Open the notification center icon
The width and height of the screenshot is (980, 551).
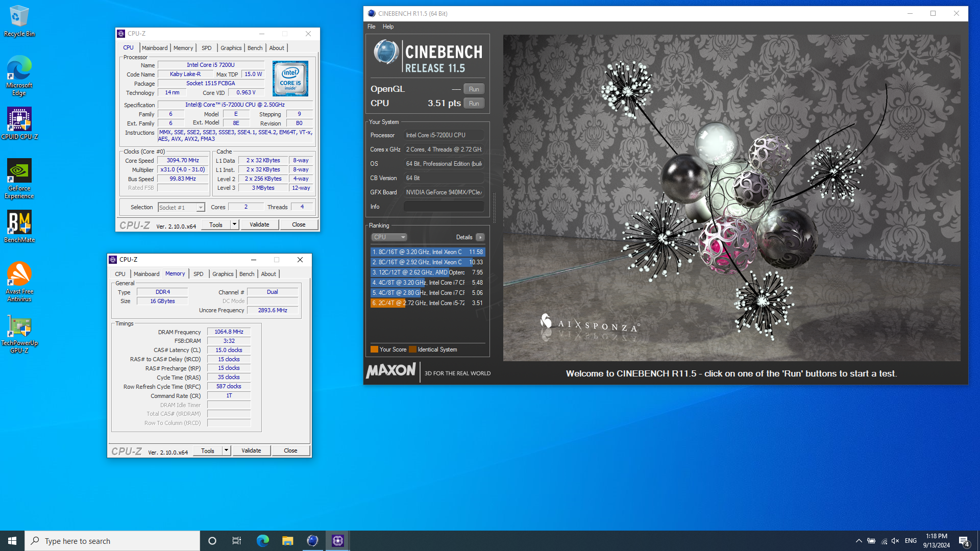(964, 541)
